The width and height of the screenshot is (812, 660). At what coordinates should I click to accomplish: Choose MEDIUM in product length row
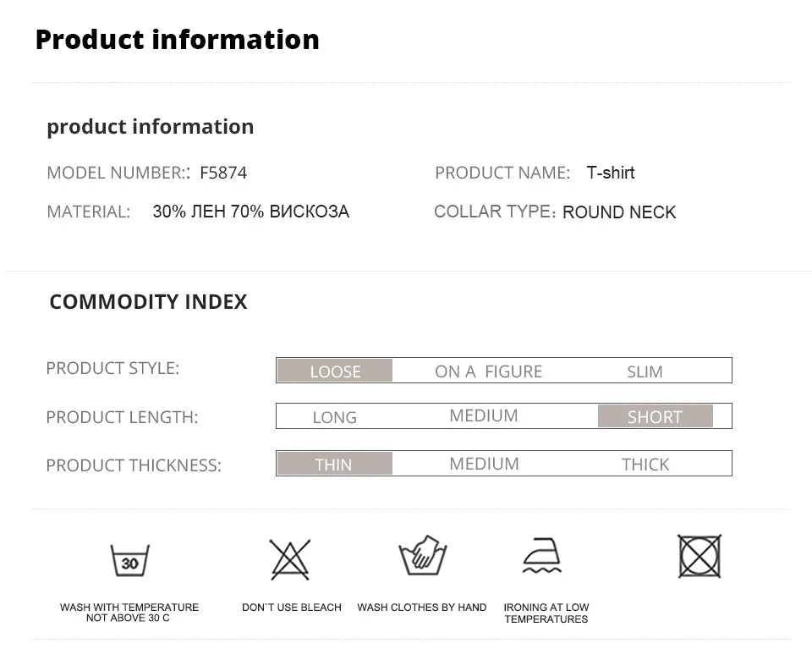click(483, 415)
